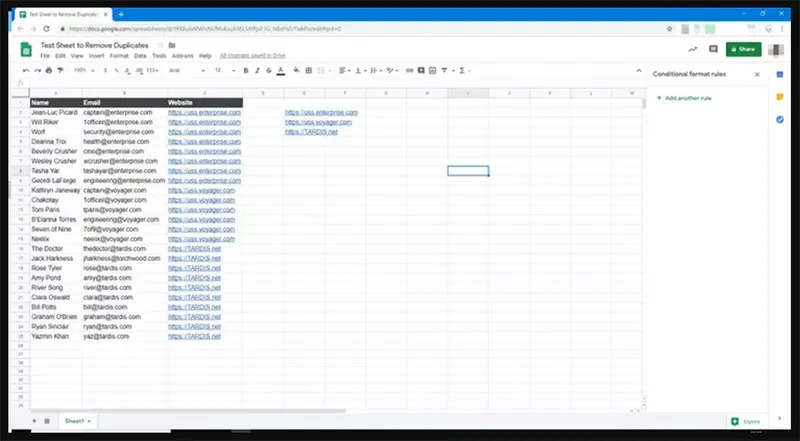Open https://uss.voyager.com link in column E
Screen dimensions: 800x441
(x=318, y=122)
